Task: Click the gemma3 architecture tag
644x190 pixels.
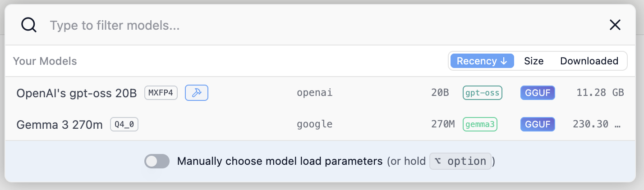Action: coord(480,124)
